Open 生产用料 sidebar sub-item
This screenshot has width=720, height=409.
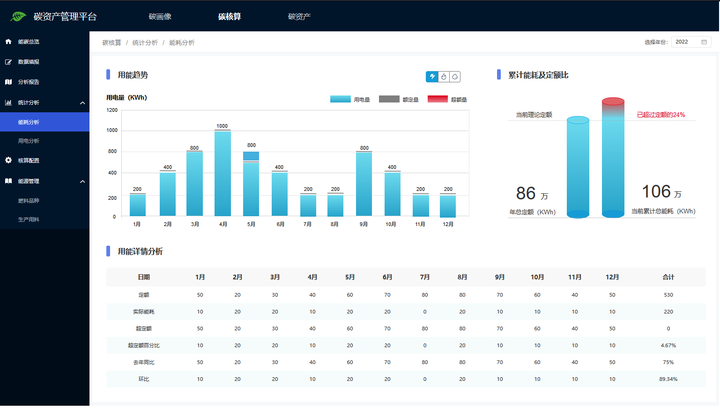[28, 219]
